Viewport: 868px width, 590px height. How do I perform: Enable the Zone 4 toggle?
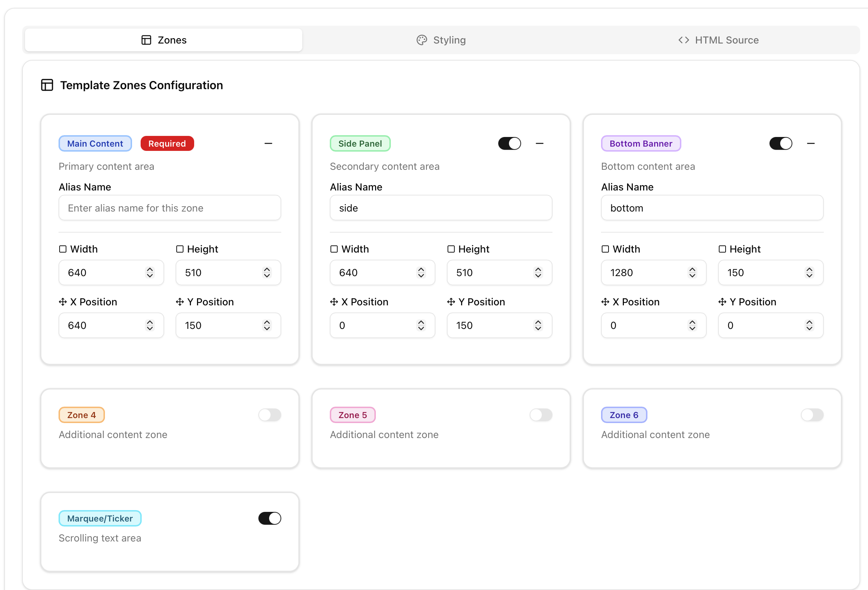click(269, 414)
